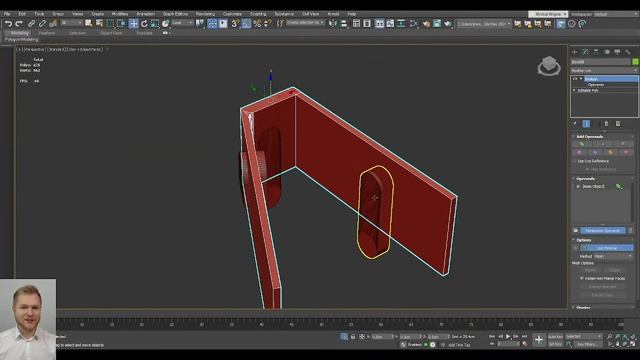
Task: Click the object name input field
Action: [x=600, y=62]
